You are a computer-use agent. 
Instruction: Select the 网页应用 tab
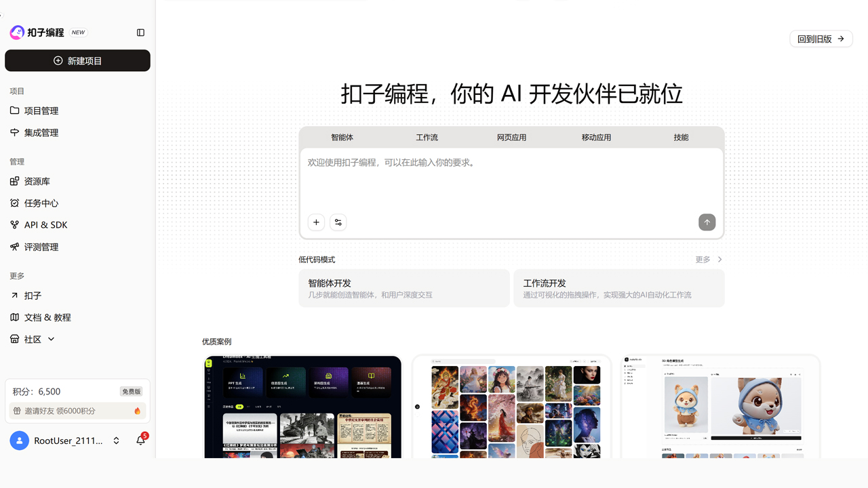[512, 138]
